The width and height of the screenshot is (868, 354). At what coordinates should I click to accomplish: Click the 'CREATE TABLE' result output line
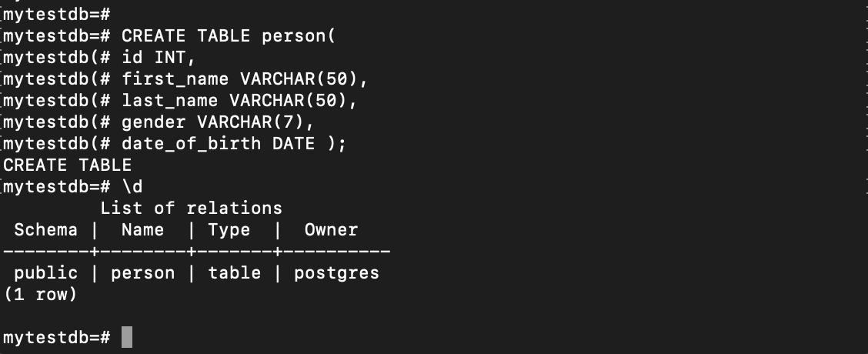68,165
